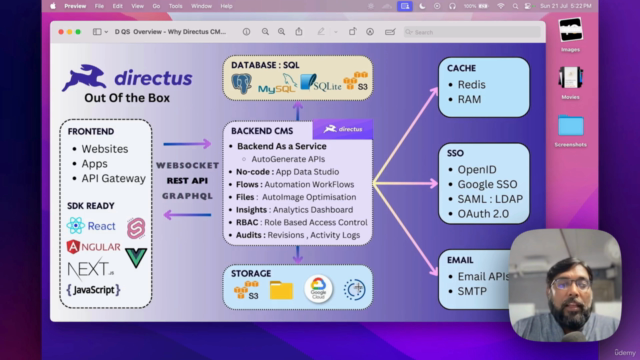Click the SQLite logo
The height and width of the screenshot is (360, 640).
coord(320,83)
